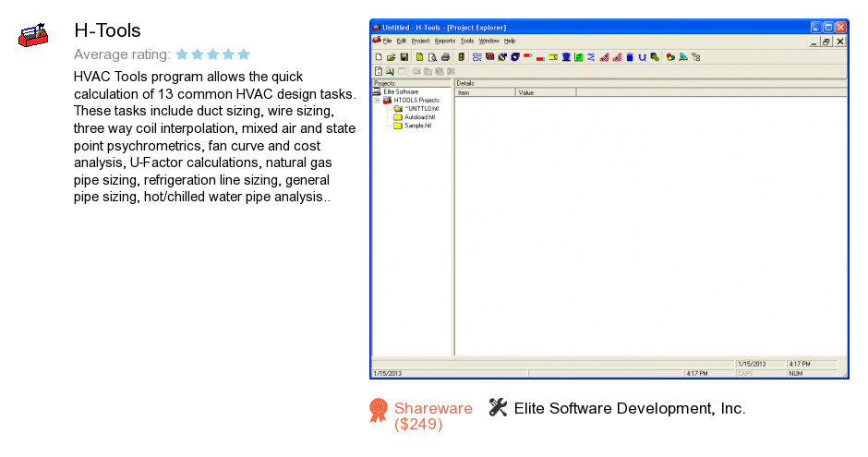Click the red bar with cyan tip icon

tap(528, 55)
